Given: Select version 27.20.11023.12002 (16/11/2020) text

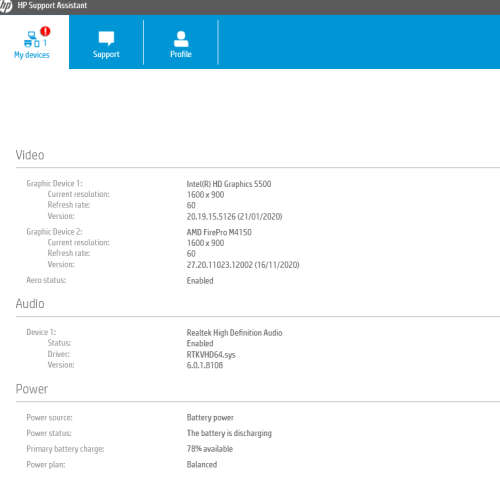Looking at the screenshot, I should point(243,265).
